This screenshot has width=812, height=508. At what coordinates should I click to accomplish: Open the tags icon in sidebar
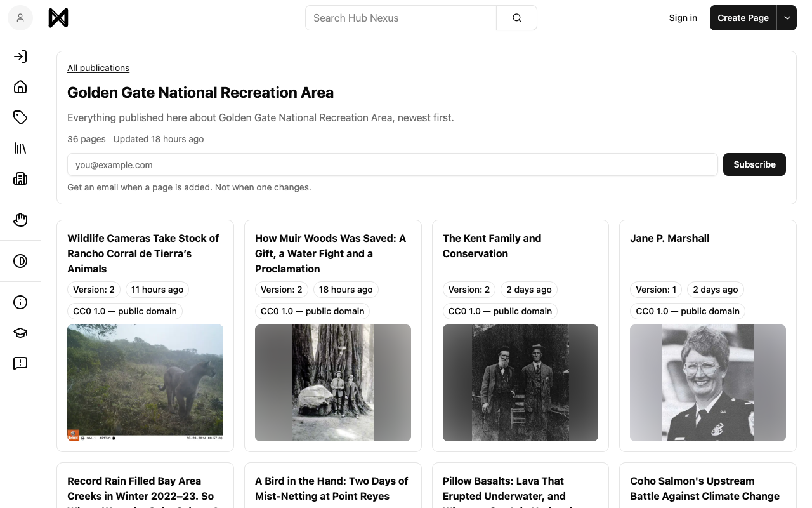pyautogui.click(x=20, y=117)
